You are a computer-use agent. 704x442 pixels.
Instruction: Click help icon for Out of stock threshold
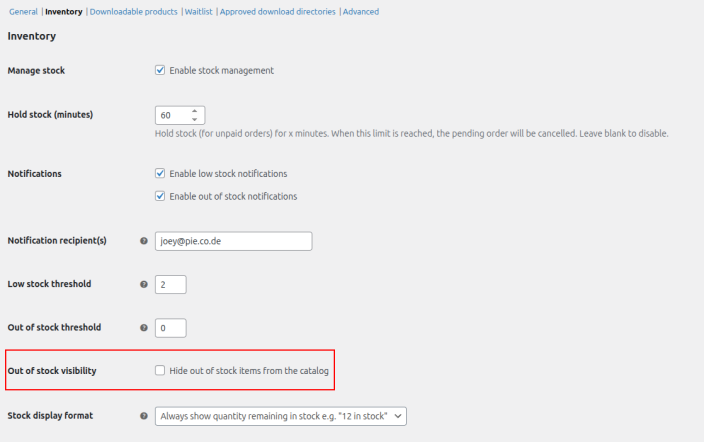[144, 328]
